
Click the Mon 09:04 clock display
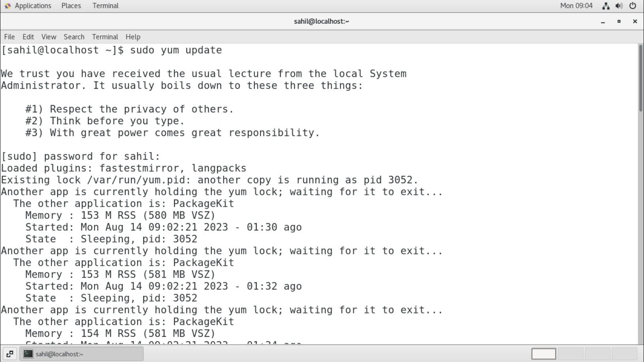576,6
